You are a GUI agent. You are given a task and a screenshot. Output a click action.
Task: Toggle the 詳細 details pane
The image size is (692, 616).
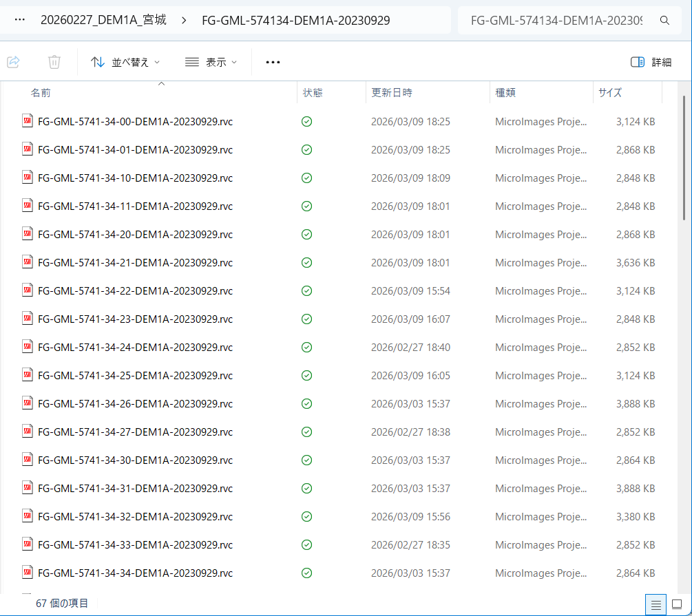(x=651, y=62)
